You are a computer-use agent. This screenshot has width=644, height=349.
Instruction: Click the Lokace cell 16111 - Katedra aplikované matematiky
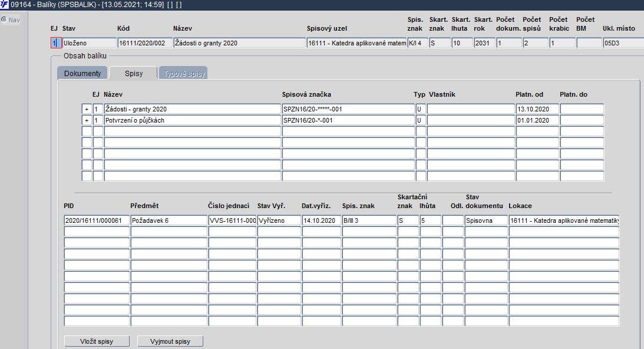(564, 220)
